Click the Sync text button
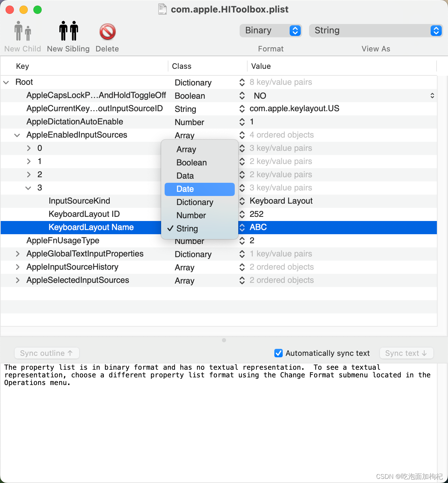448x483 pixels. (406, 353)
